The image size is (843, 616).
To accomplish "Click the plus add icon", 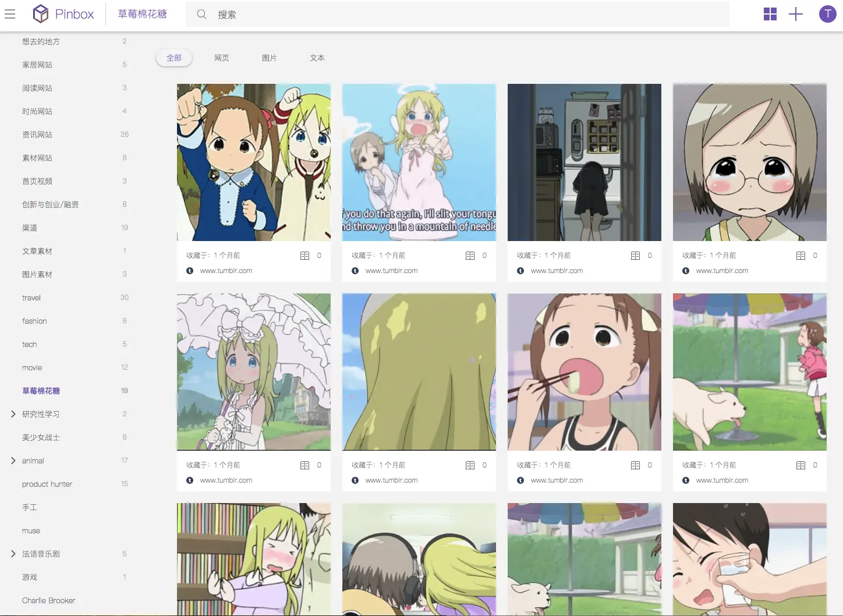I will [x=795, y=14].
